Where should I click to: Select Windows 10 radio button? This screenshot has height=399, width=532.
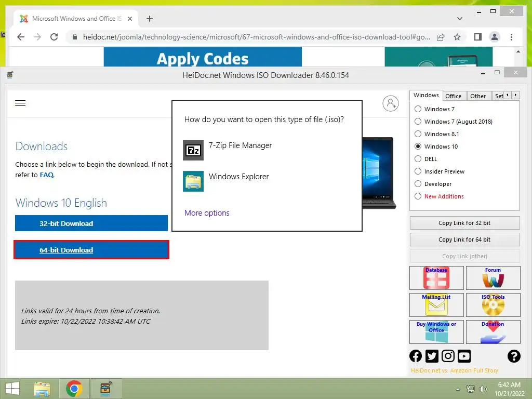click(x=418, y=146)
